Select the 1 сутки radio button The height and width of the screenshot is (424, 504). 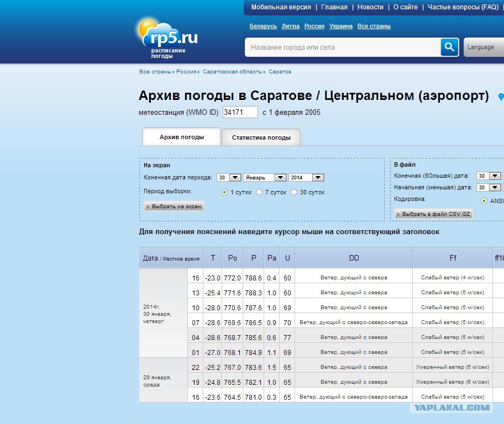pos(224,192)
